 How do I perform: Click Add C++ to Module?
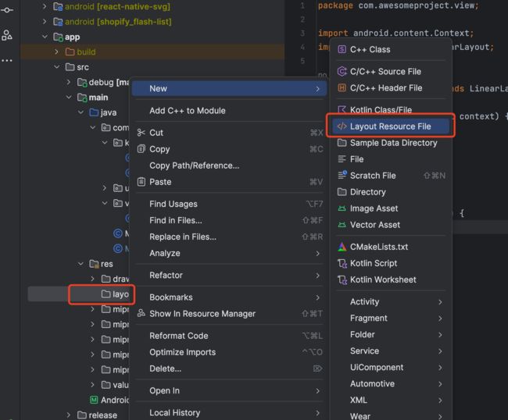(x=187, y=111)
